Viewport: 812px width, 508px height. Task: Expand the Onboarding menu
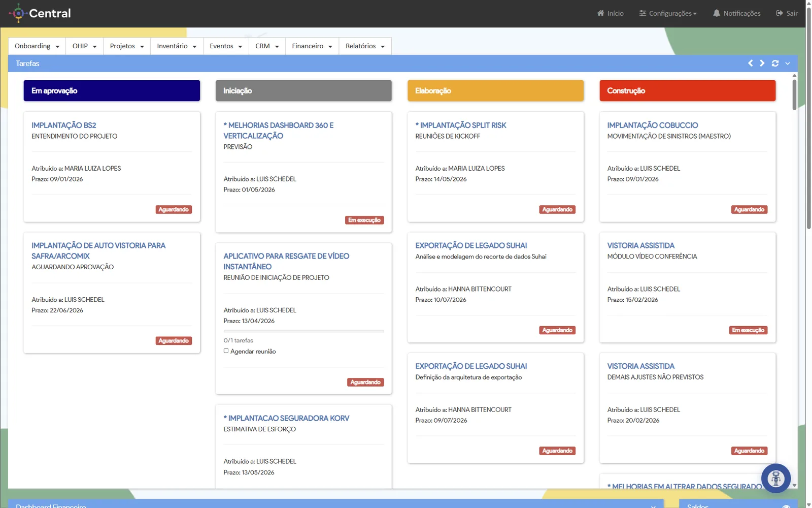37,46
